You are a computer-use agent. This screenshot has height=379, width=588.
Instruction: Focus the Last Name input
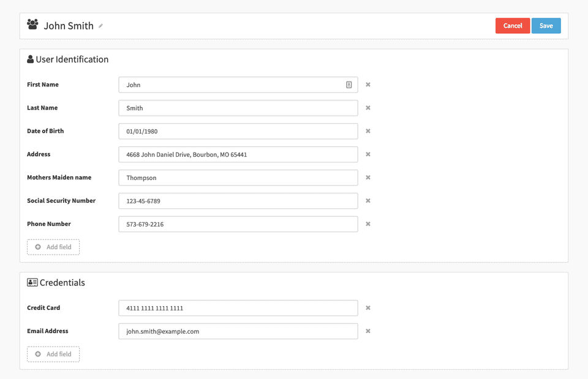click(238, 108)
